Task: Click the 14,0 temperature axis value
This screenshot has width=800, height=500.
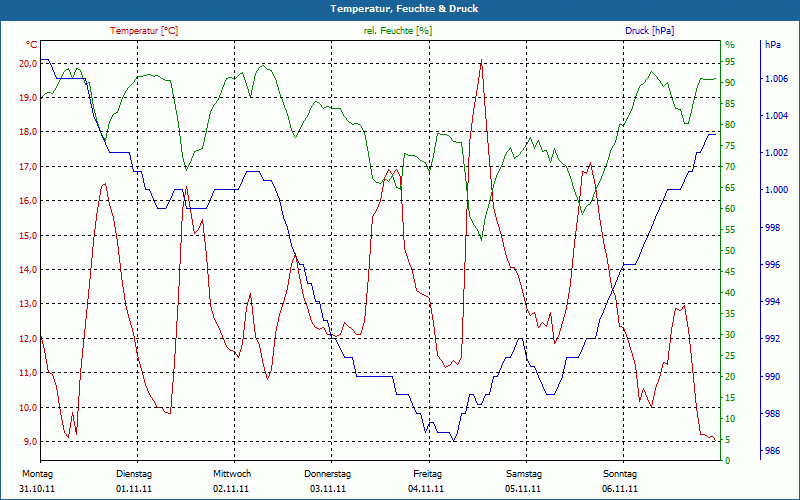Action: point(29,269)
